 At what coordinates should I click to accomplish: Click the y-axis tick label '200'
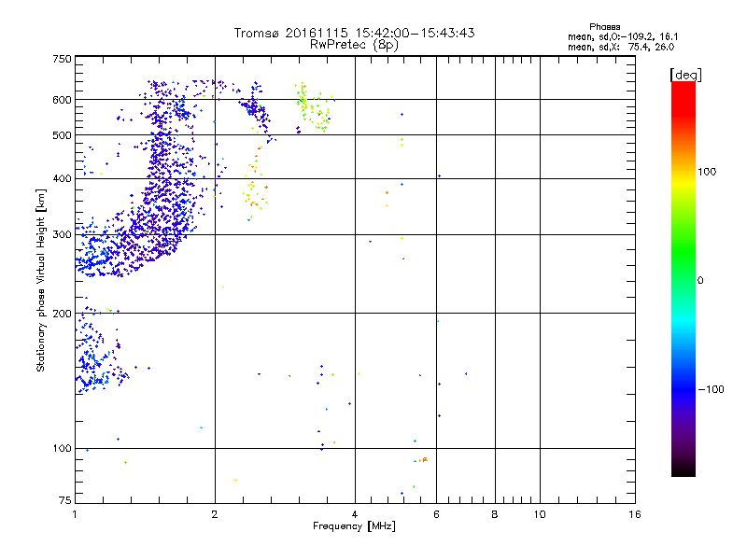[62, 314]
